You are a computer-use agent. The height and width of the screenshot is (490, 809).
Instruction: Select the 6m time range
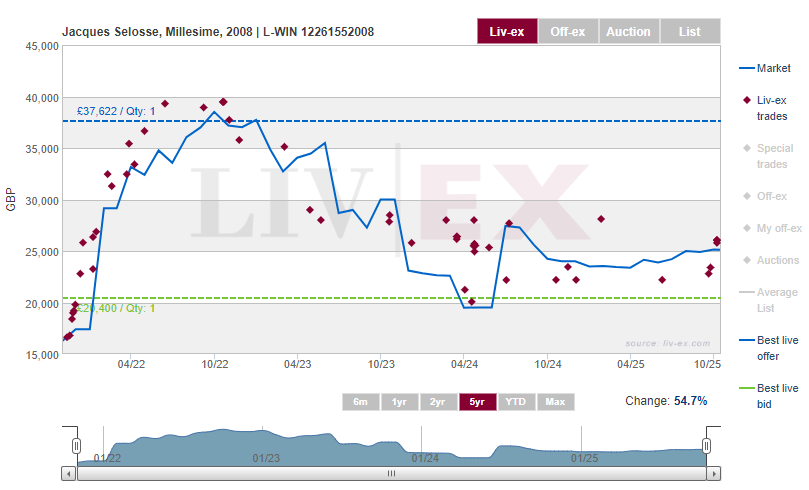click(361, 402)
